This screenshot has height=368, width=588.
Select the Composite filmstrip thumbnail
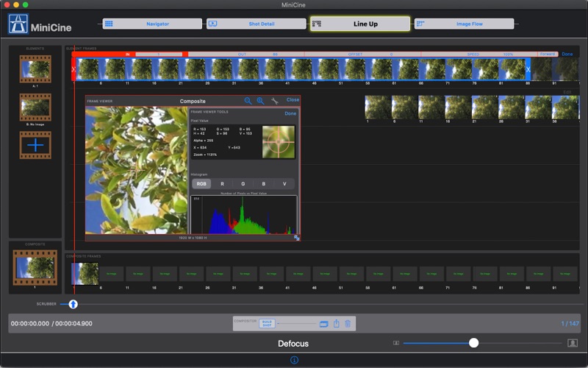pyautogui.click(x=35, y=268)
